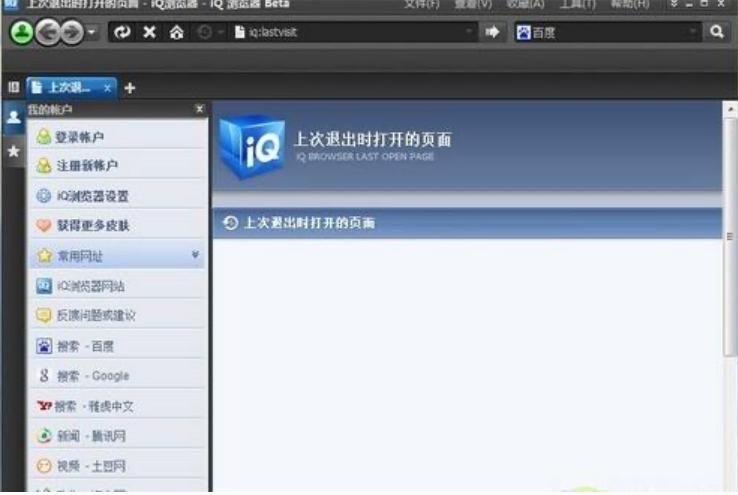Go to the home page icon
This screenshot has height=495, width=738.
click(x=176, y=32)
